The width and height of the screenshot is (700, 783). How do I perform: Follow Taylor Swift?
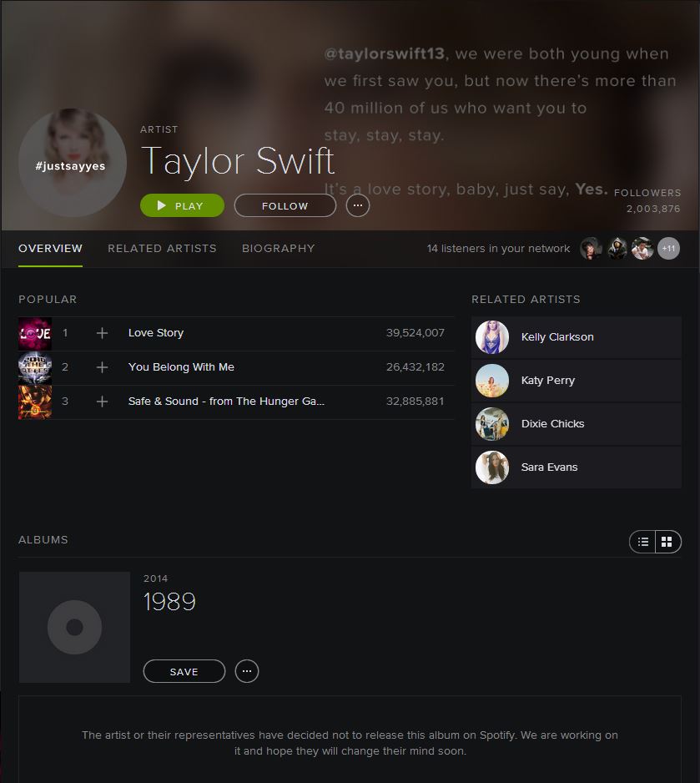285,205
